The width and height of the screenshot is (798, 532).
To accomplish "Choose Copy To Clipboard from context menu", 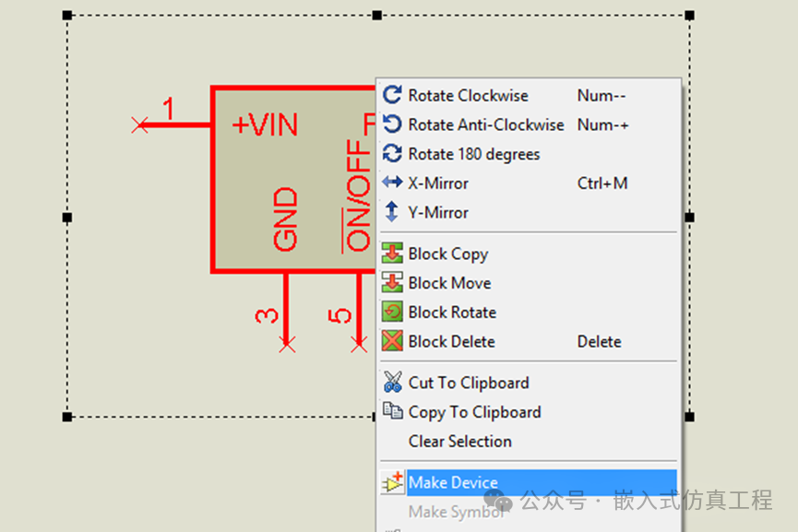I will [474, 412].
